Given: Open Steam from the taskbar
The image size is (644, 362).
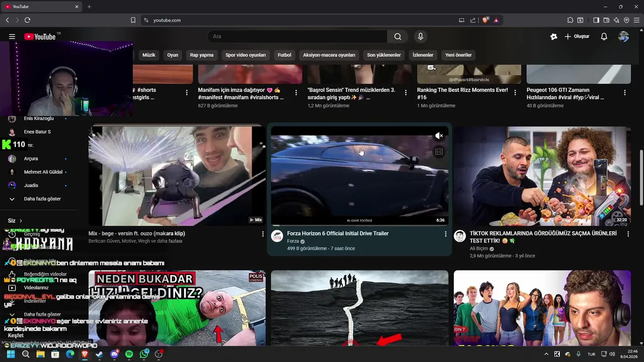Looking at the screenshot, I should coord(100,354).
